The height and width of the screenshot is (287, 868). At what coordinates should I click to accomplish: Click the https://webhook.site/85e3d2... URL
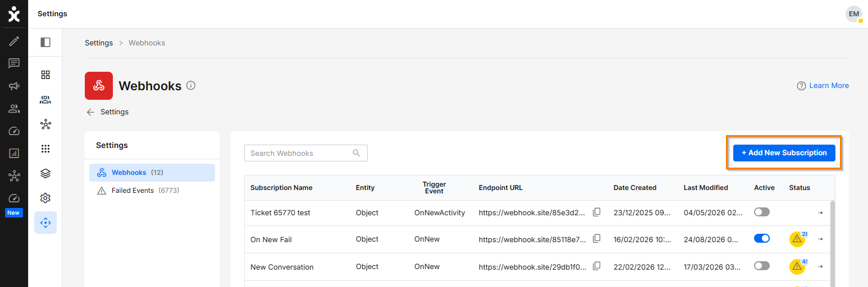[x=533, y=213]
